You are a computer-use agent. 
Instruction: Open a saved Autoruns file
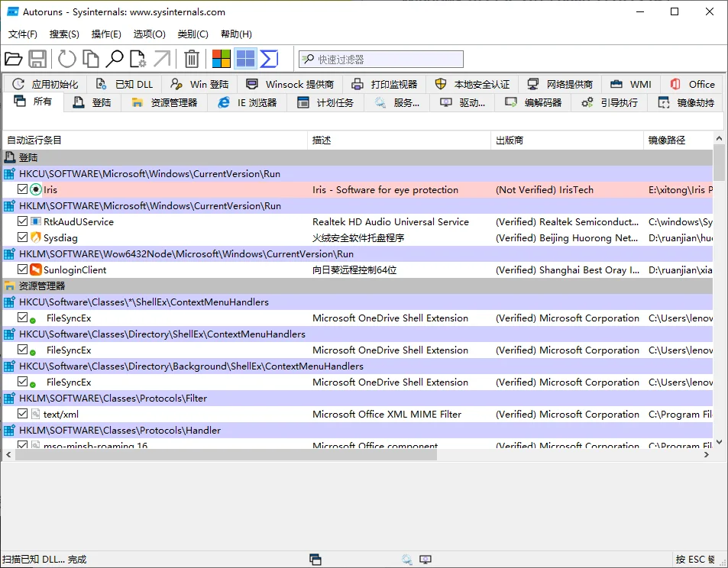[x=14, y=59]
